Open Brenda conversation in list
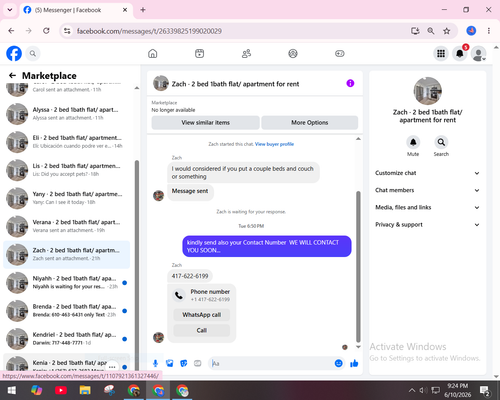Viewport: 500px width, 400px height. pyautogui.click(x=67, y=310)
